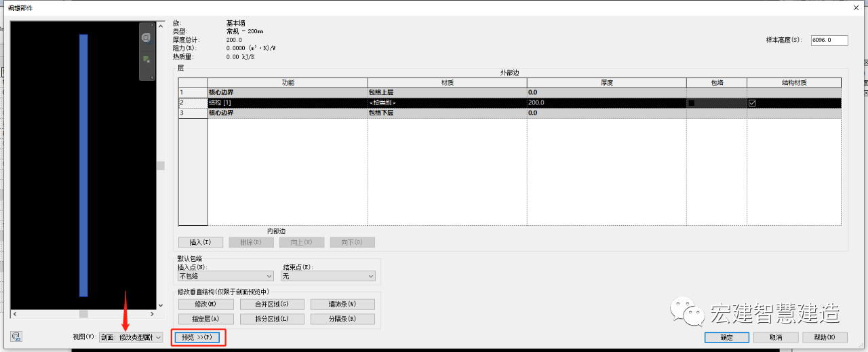Image resolution: width=868 pixels, height=352 pixels.
Task: Click the 核心边界 cell in row 1
Action: tap(287, 93)
